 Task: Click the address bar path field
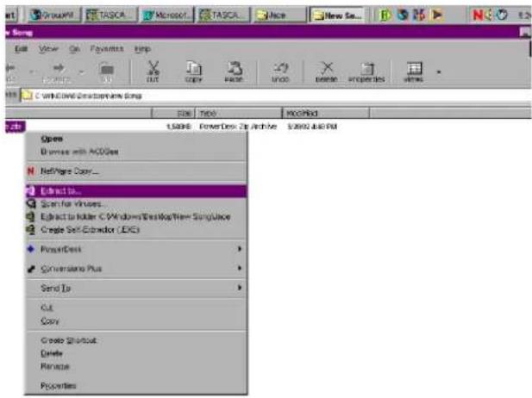(x=275, y=96)
